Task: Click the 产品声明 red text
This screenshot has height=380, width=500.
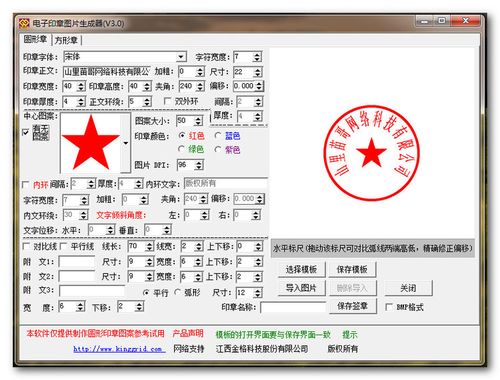Action: pos(188,333)
